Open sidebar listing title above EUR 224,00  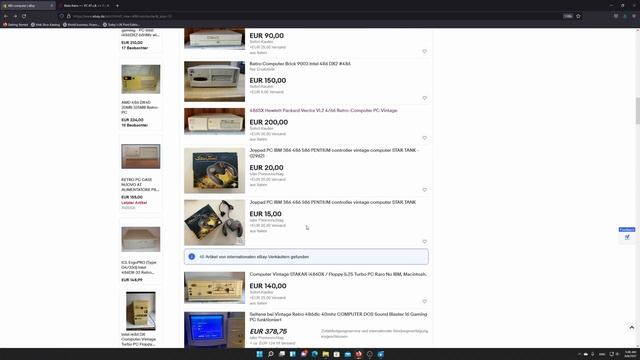[140, 107]
